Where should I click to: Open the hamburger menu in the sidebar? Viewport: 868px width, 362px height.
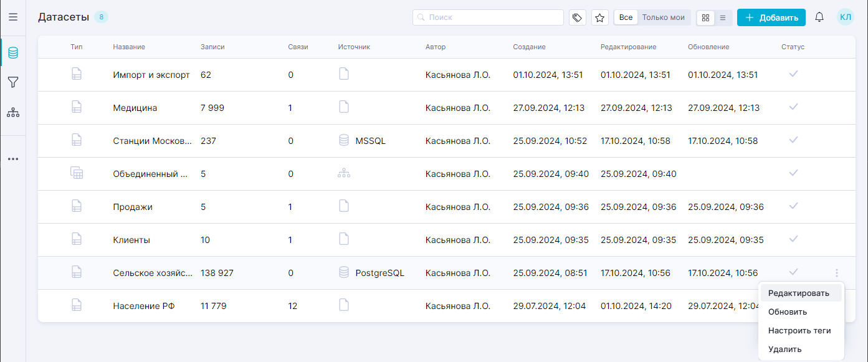click(x=12, y=17)
